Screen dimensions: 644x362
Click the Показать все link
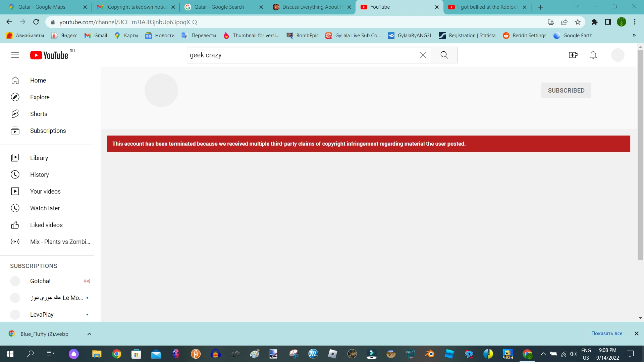tap(607, 333)
